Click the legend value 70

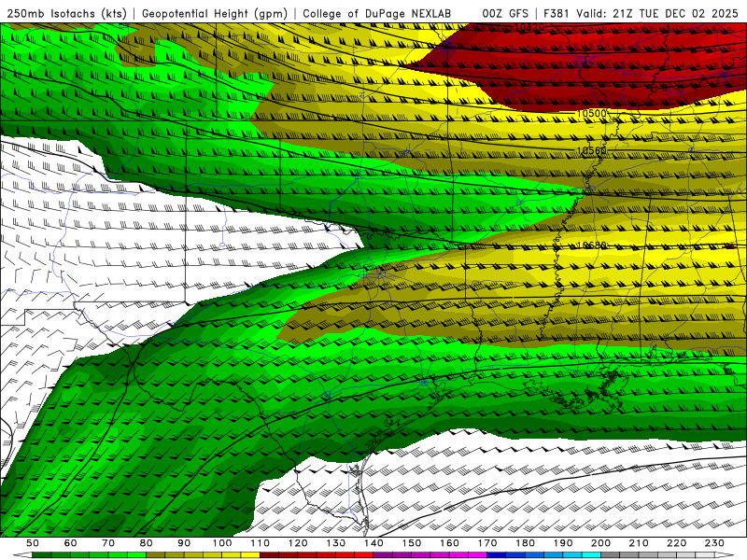108,543
